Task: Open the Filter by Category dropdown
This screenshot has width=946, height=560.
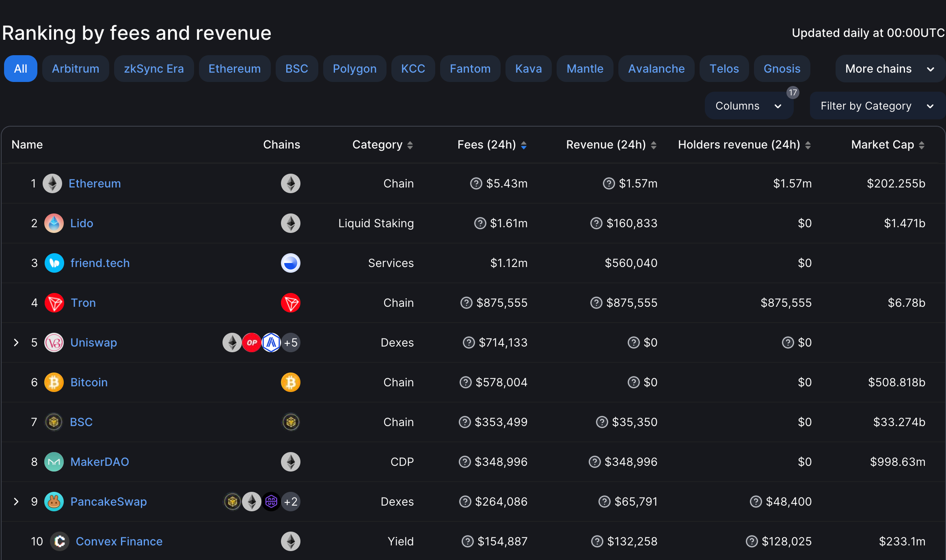Action: coord(877,106)
